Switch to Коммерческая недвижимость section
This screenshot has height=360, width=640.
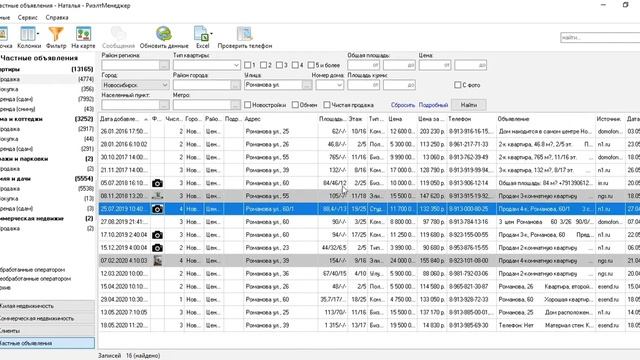click(47, 318)
